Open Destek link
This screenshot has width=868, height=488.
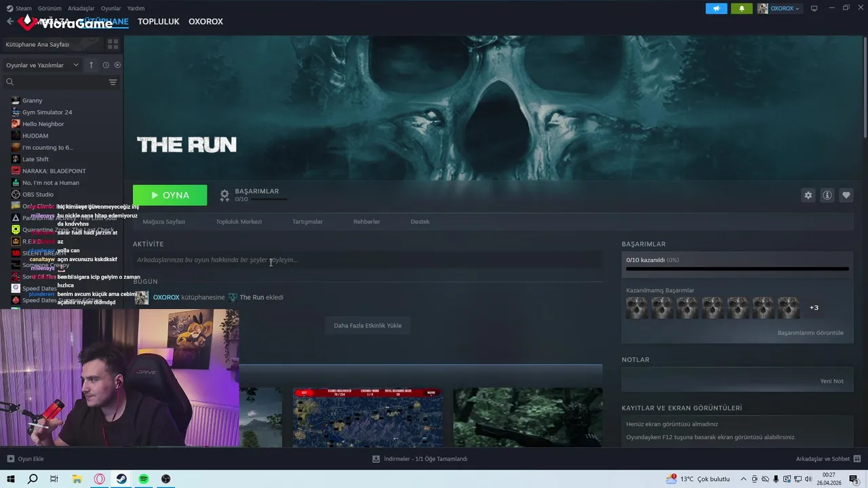pyautogui.click(x=420, y=222)
